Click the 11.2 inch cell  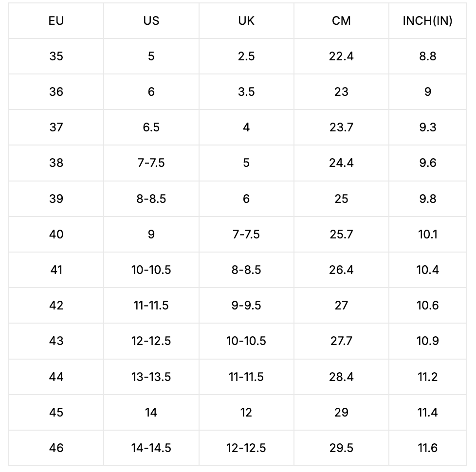click(427, 377)
